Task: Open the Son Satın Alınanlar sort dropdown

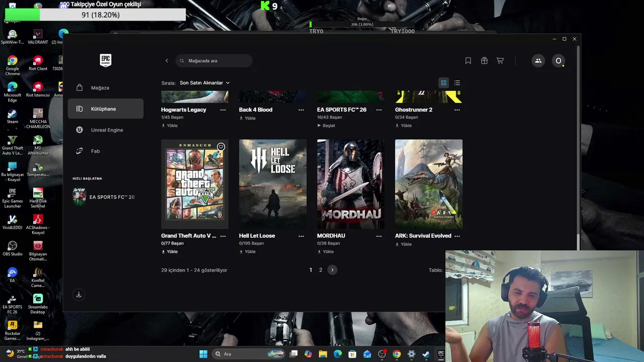Action: tap(205, 83)
